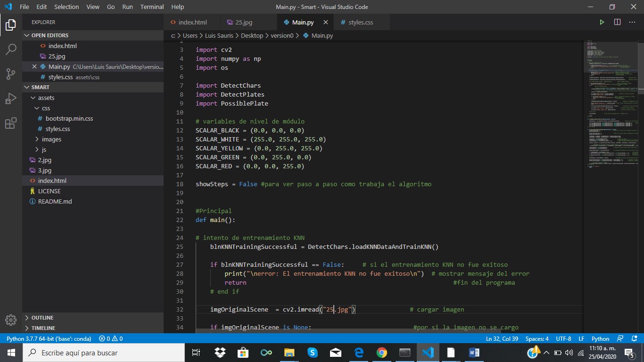
Task: Open the feedback icon in status bar
Action: coord(620,338)
